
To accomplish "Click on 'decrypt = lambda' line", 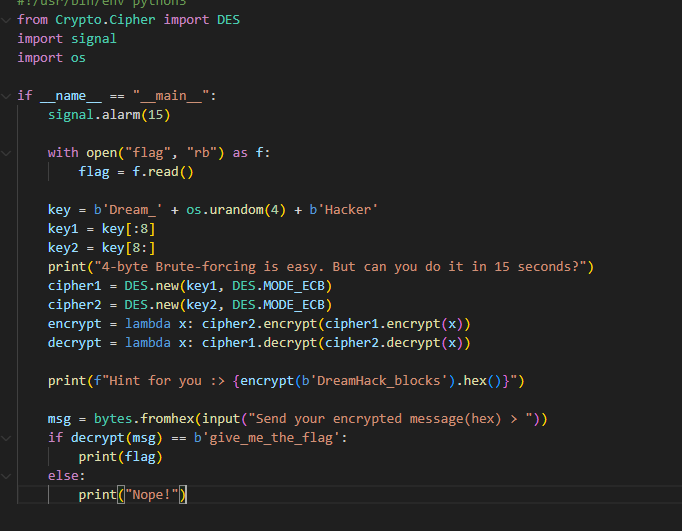I will pos(259,343).
